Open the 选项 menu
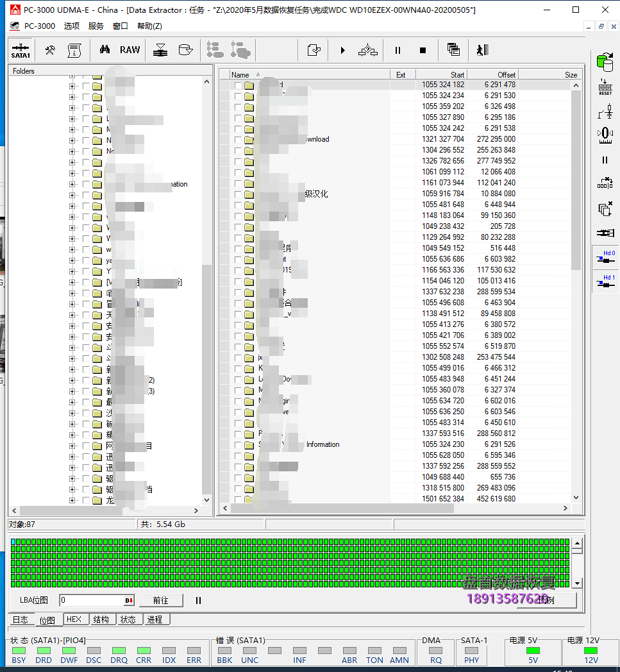Viewport: 620px width, 672px height. (72, 26)
